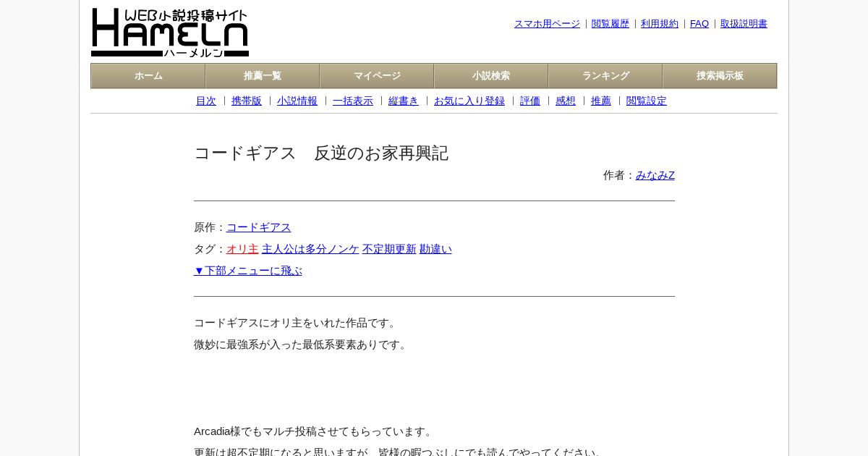
Task: Click the text コードギアスにオリ主をいれた作品です。
Action: click(x=297, y=323)
